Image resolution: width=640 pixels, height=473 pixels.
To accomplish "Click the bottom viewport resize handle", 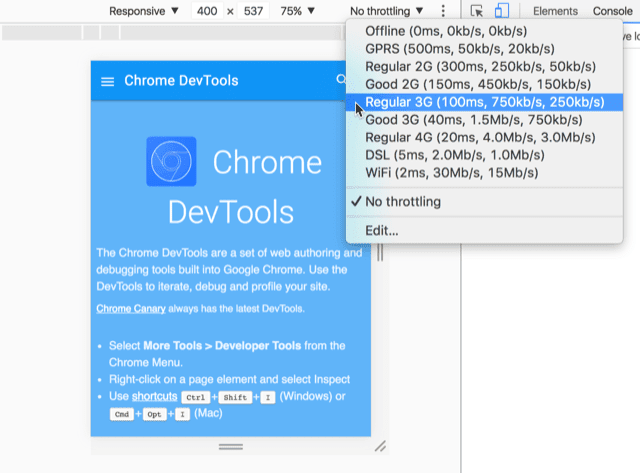I will click(231, 445).
